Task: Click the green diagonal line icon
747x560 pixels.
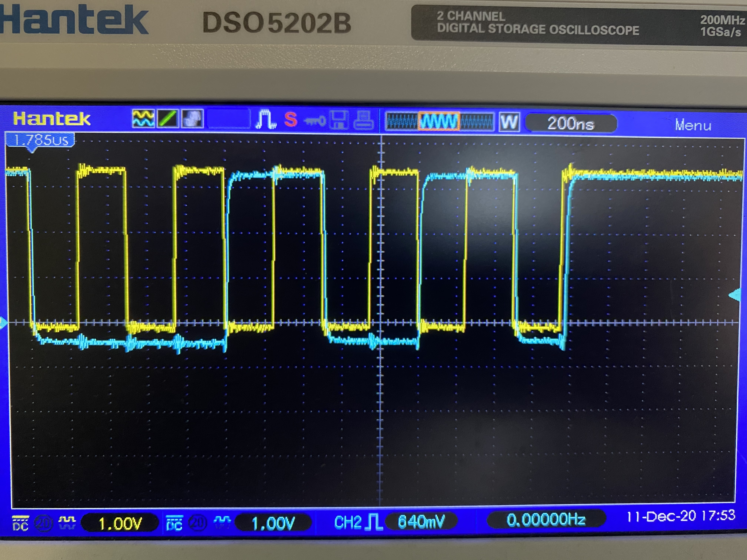Action: pos(168,119)
